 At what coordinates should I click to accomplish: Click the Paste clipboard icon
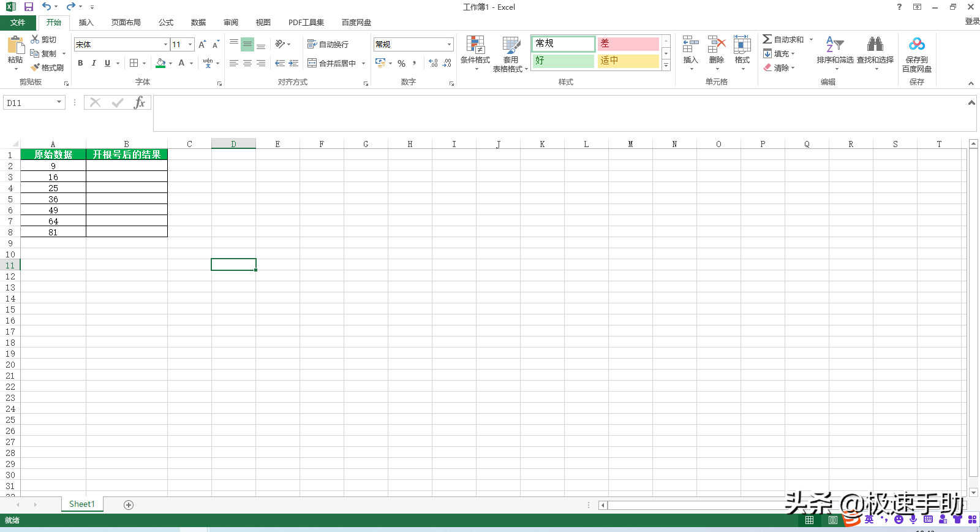point(15,45)
